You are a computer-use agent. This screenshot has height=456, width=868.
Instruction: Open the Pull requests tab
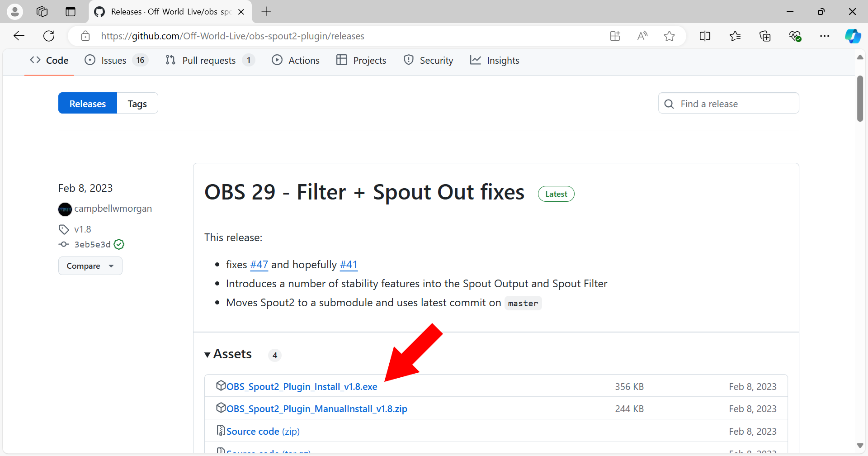(x=210, y=60)
